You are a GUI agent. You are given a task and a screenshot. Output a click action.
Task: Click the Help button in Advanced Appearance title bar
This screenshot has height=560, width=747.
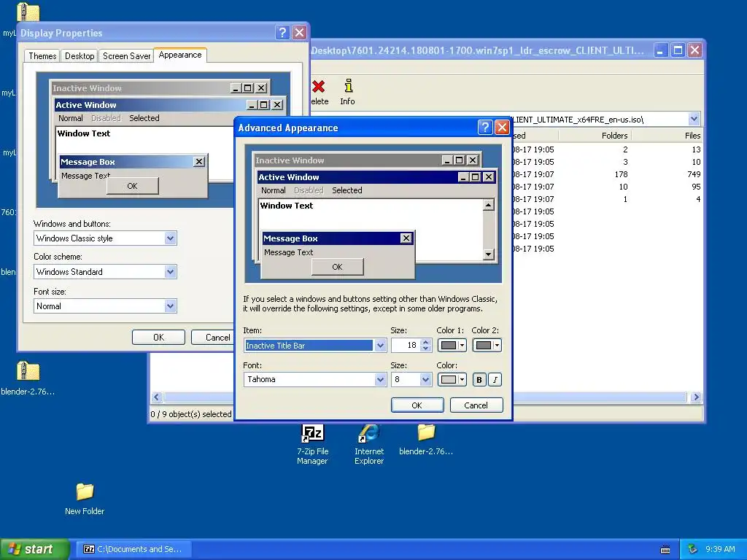tap(484, 128)
